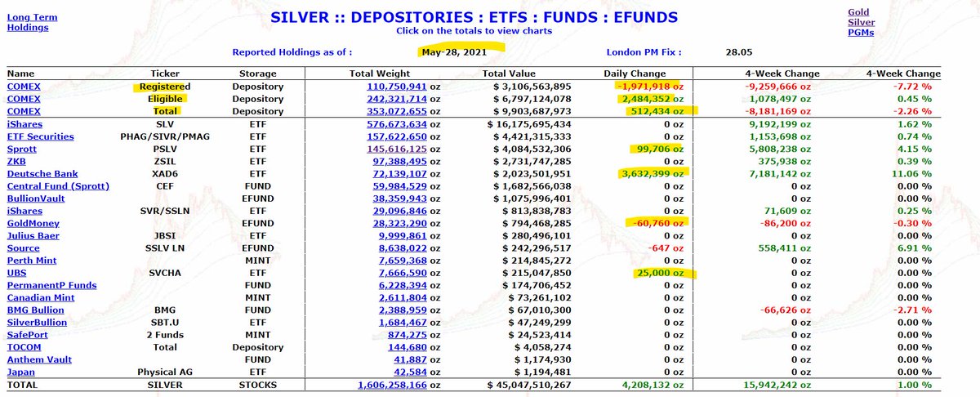Image resolution: width=980 pixels, height=397 pixels.
Task: View chart for grand total 1,606,258,166
Action: pyautogui.click(x=393, y=385)
